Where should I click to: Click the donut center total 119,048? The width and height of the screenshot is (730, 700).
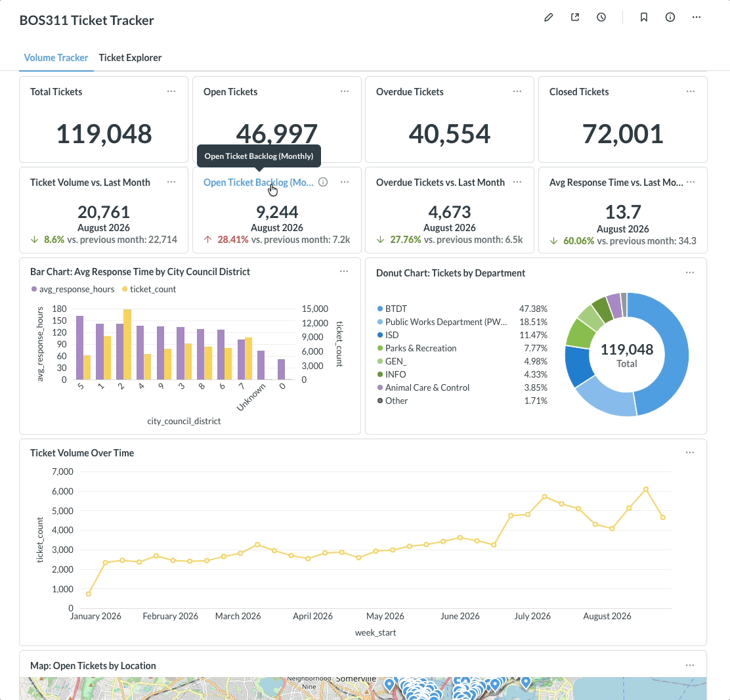[x=627, y=349]
